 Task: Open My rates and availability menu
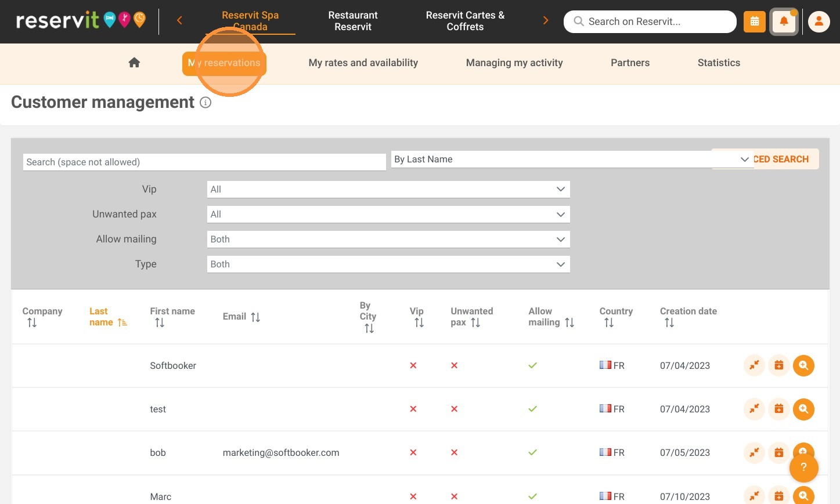(363, 63)
